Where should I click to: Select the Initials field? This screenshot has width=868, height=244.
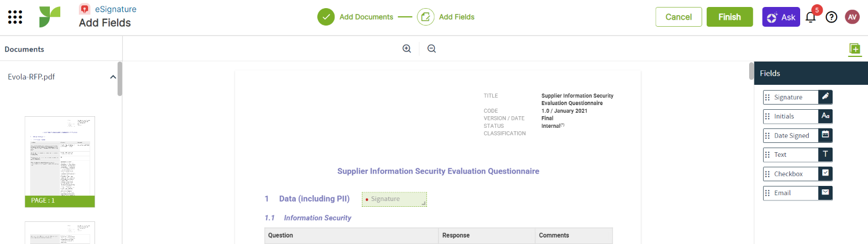pyautogui.click(x=798, y=116)
